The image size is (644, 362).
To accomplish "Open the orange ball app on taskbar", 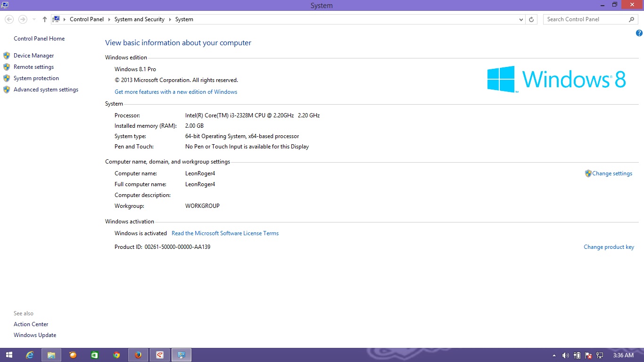I will [73, 355].
